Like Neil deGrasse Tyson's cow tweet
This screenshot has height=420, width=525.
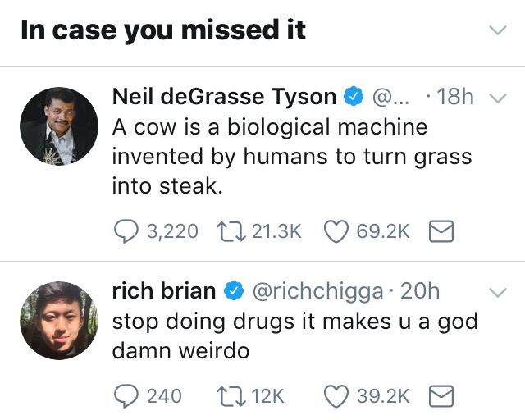point(336,231)
